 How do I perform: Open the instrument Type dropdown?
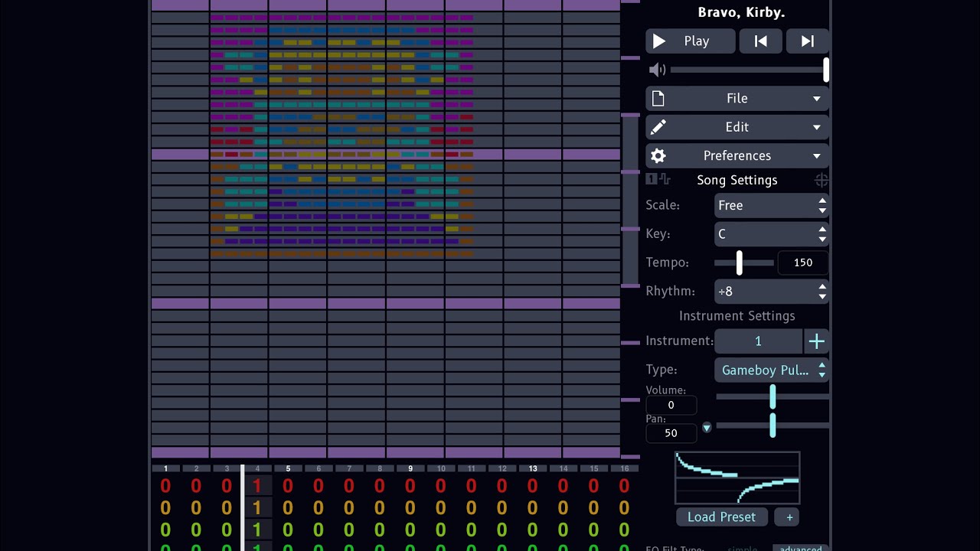pyautogui.click(x=772, y=370)
